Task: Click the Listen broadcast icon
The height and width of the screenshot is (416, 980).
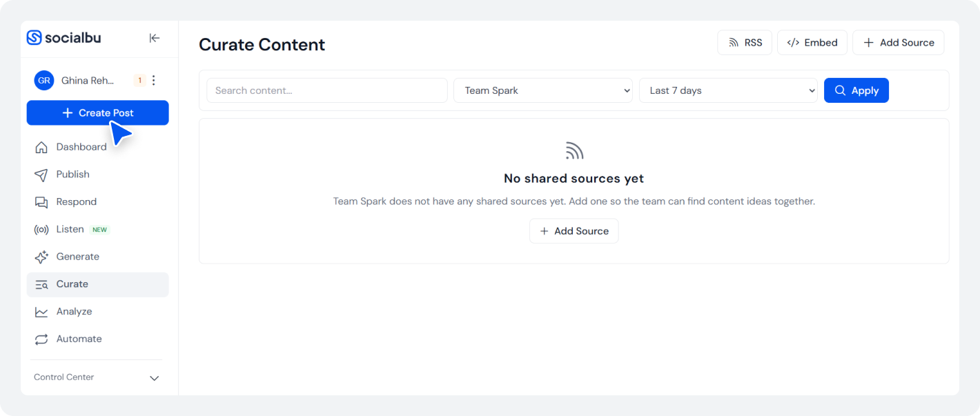Action: (x=41, y=230)
